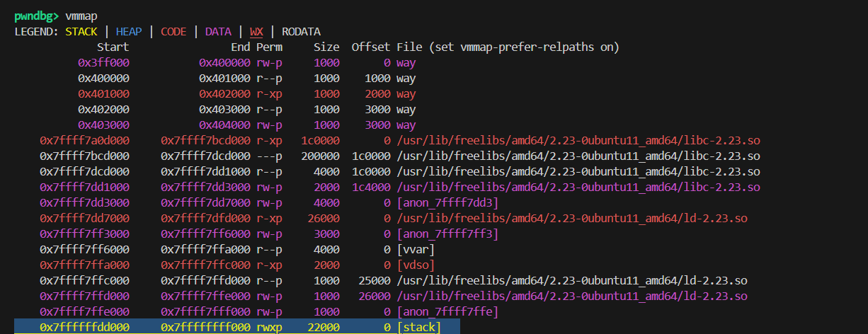
Task: Click the 'Offset' column header
Action: [371, 47]
